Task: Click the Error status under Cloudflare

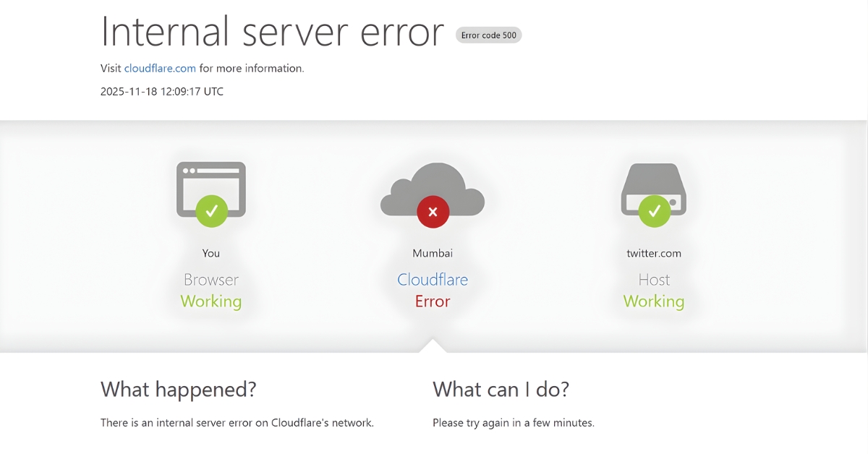Action: tap(432, 301)
